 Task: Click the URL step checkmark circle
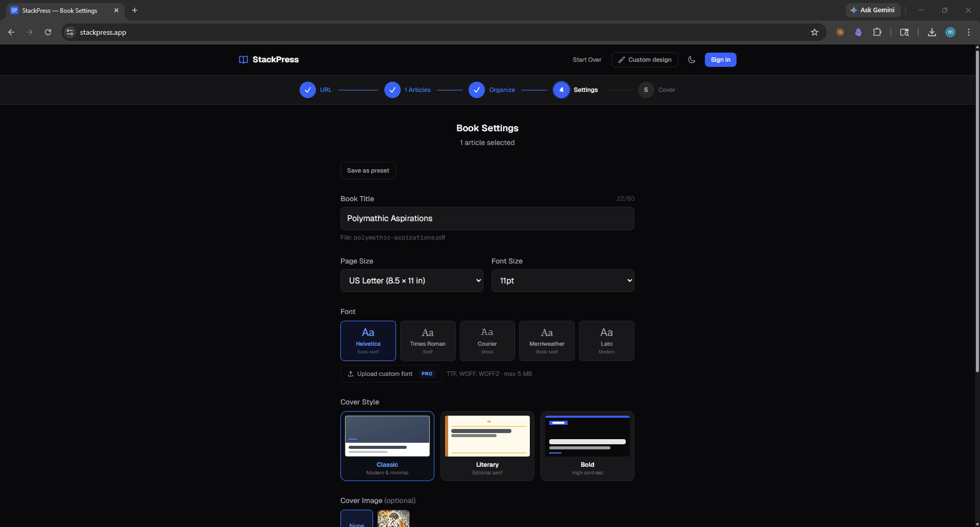pos(307,90)
